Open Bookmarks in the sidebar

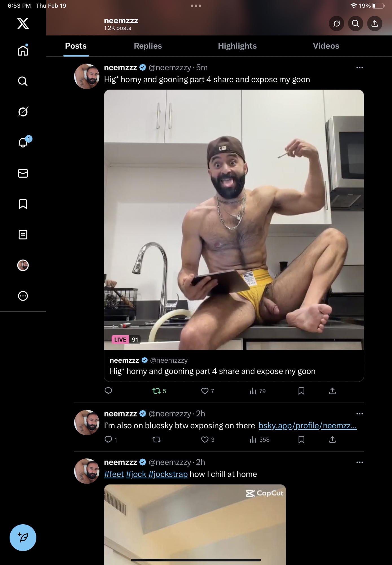tap(23, 204)
